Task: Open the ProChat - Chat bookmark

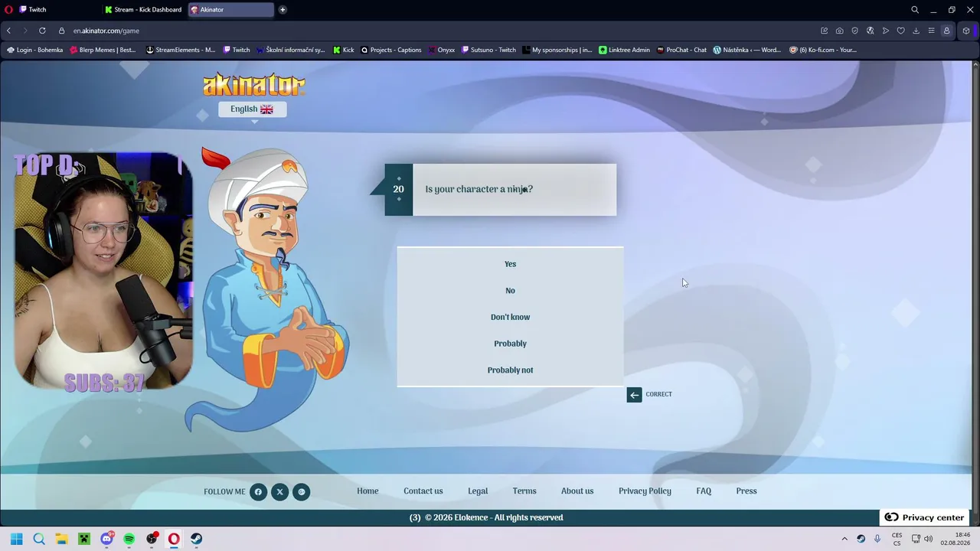Action: tap(682, 51)
